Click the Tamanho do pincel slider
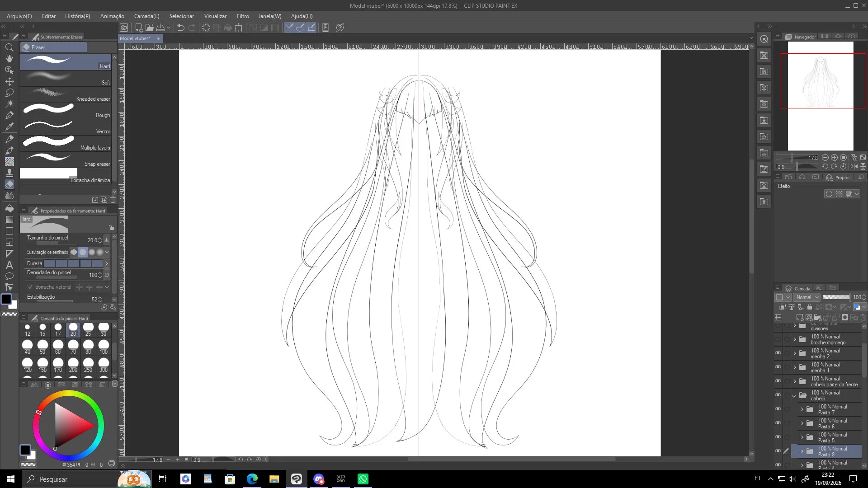 point(57,243)
